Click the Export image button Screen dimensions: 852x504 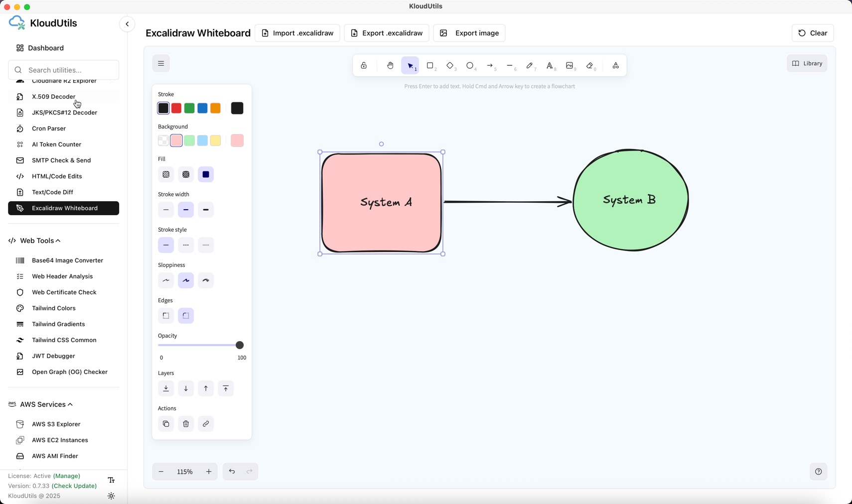(469, 33)
